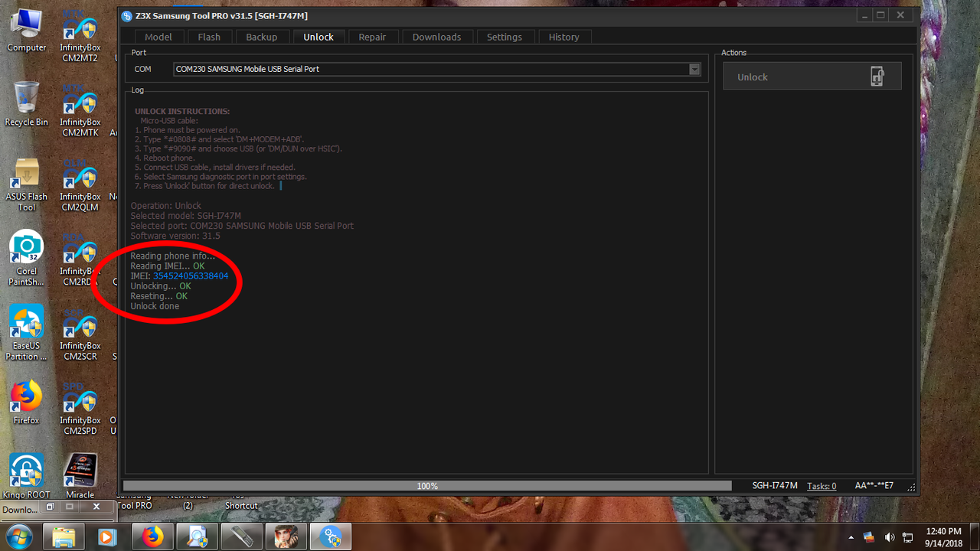Launch Firefox desktop shortcut

coord(27,403)
